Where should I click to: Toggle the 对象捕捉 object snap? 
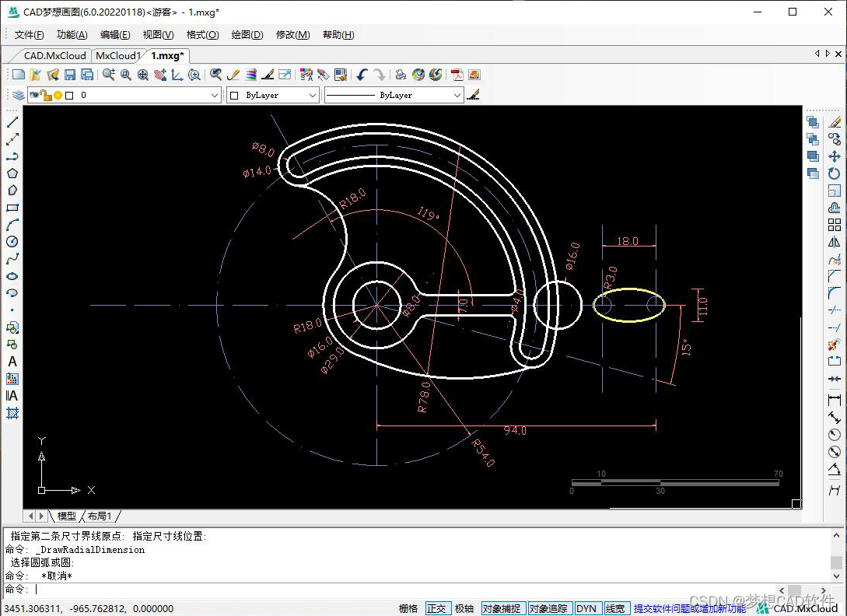coord(502,608)
